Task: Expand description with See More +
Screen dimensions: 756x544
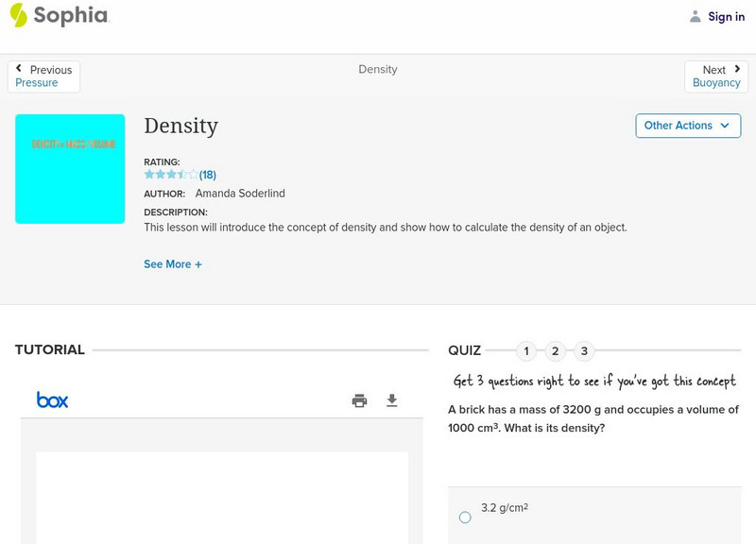Action: point(173,264)
